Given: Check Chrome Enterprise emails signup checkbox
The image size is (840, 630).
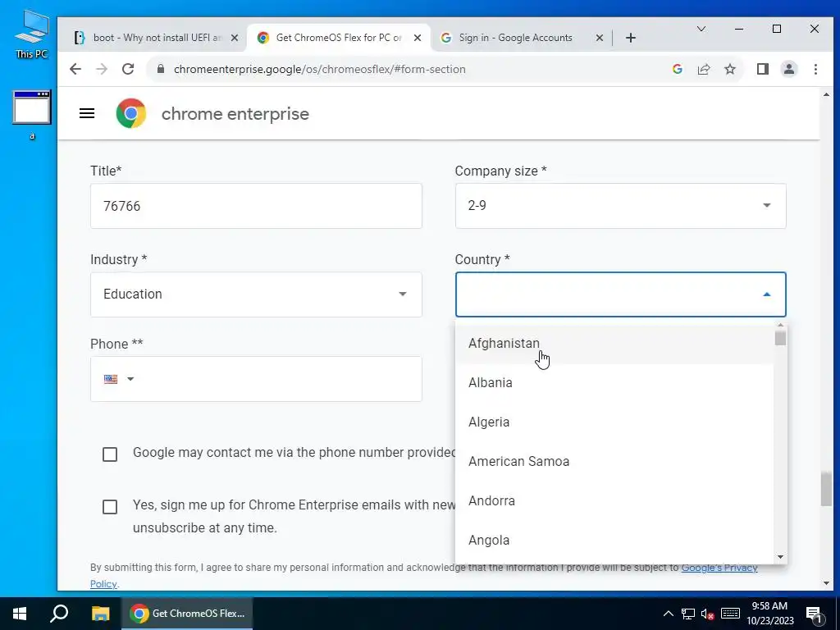Looking at the screenshot, I should coord(110,507).
